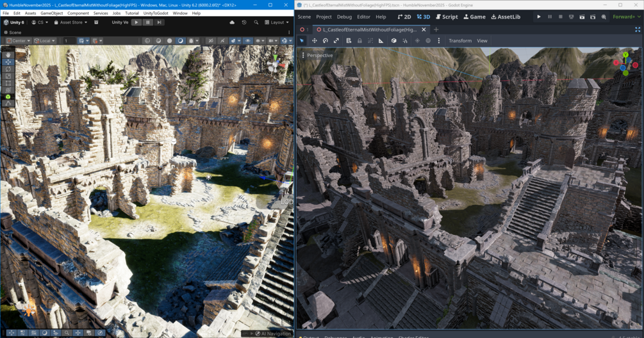644x338 pixels.
Task: Click the Unity cloud status icon
Action: tap(232, 22)
